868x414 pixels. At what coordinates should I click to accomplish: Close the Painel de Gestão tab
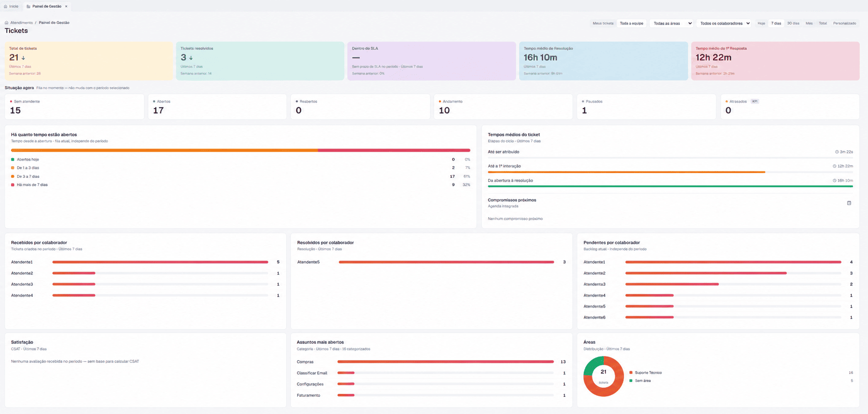coord(66,7)
